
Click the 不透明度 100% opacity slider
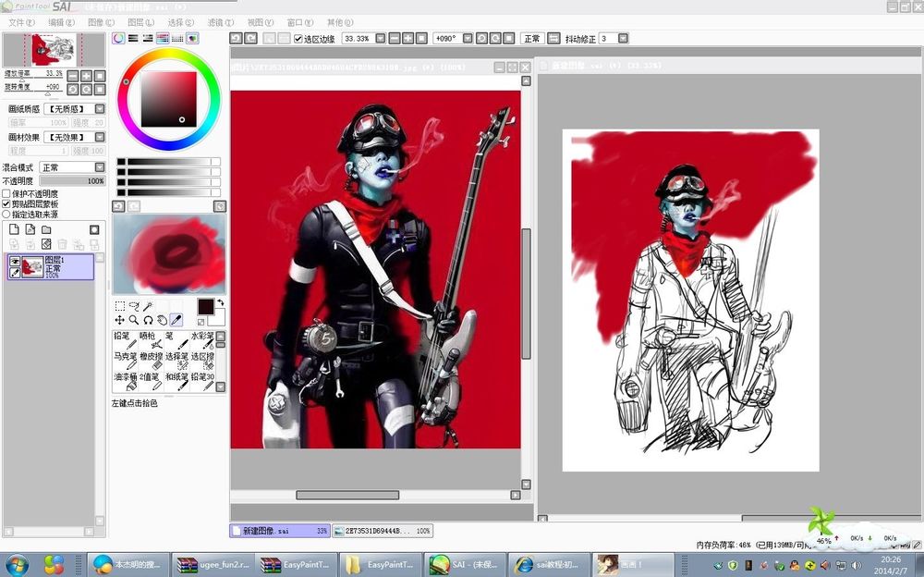[x=72, y=181]
